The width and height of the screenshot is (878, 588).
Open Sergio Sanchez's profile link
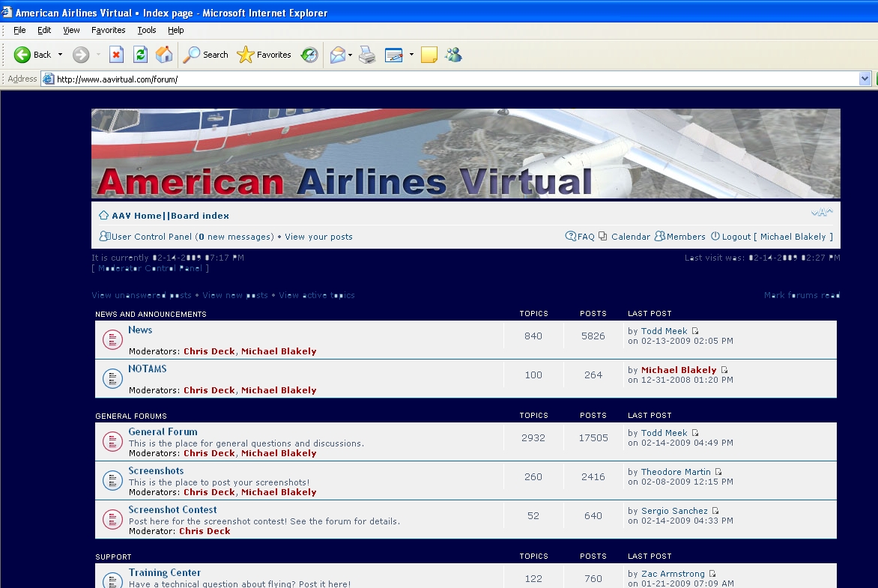coord(674,511)
